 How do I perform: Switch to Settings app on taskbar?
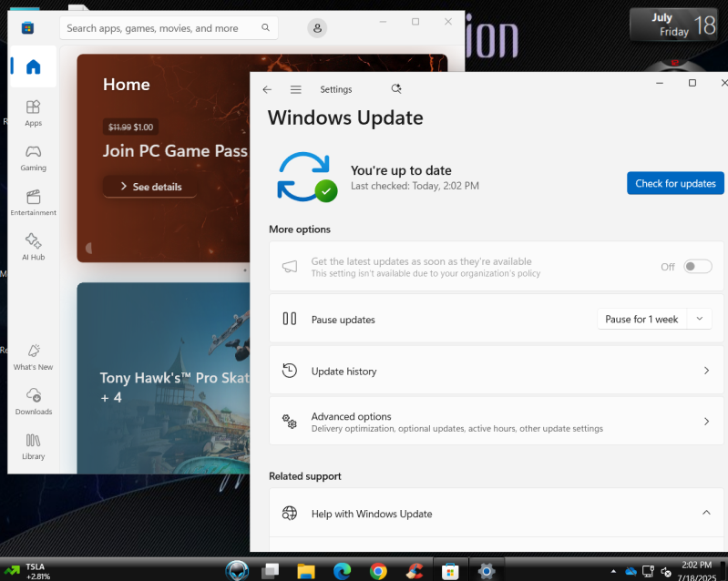click(487, 571)
